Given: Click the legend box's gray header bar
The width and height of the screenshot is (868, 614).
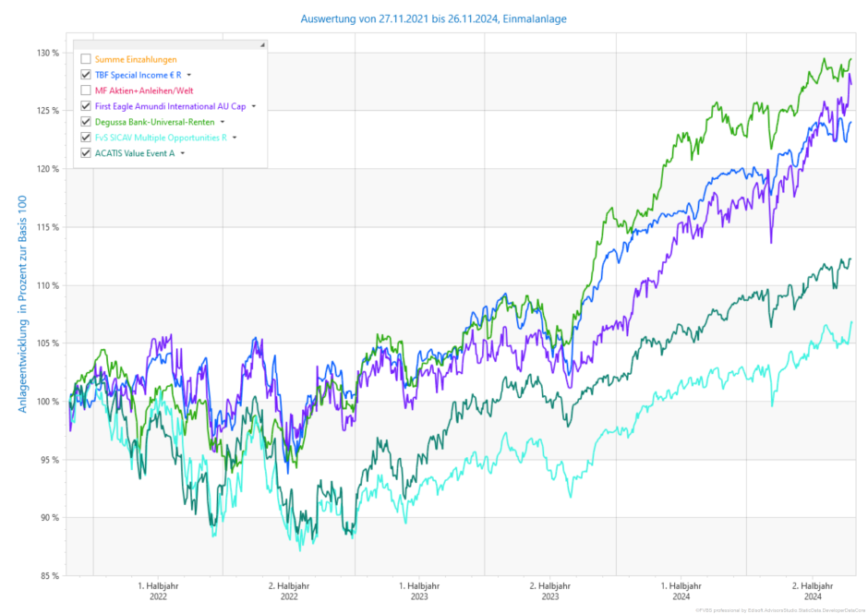Looking at the screenshot, I should tap(166, 44).
